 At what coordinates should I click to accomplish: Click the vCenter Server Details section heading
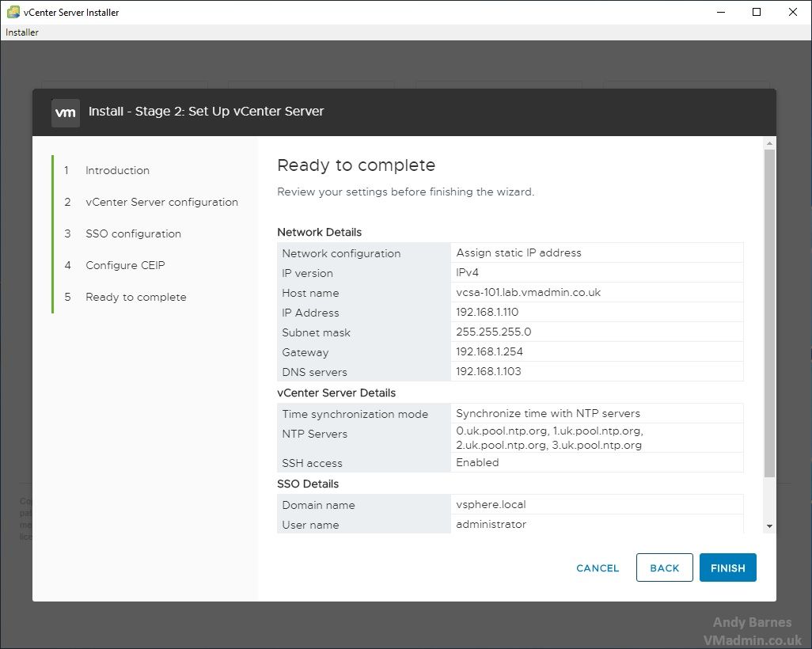tap(336, 393)
